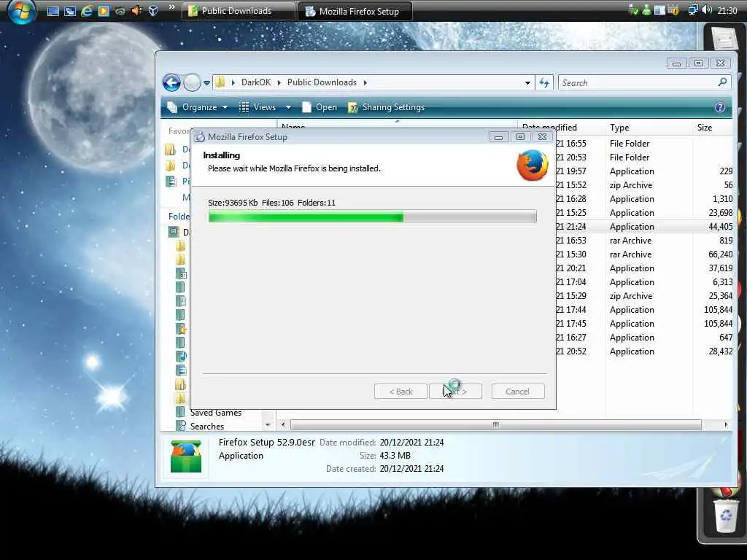747x560 pixels.
Task: Click Explorer's greyed-out forward arrow
Action: coord(193,83)
